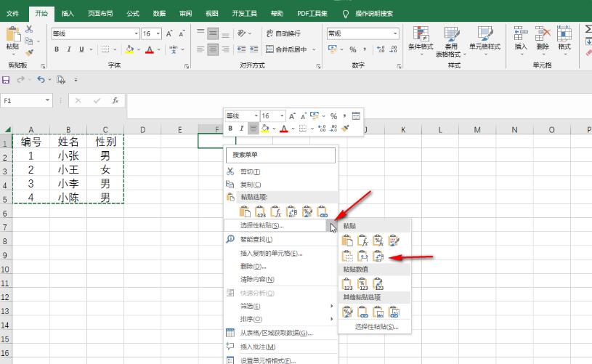Click the Increase Indent icon in the alignment group

click(x=254, y=49)
